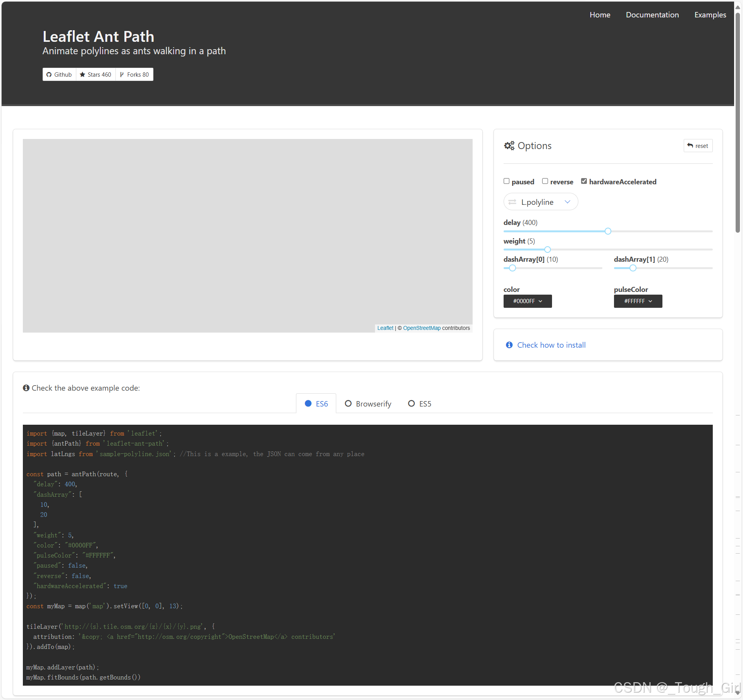Select the ES6 code tab

(x=316, y=404)
